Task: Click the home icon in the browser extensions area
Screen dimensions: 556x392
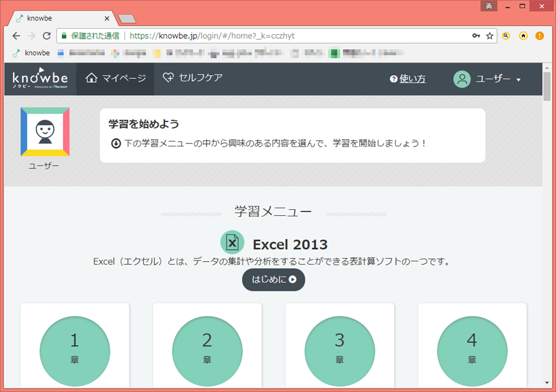Action: (523, 36)
